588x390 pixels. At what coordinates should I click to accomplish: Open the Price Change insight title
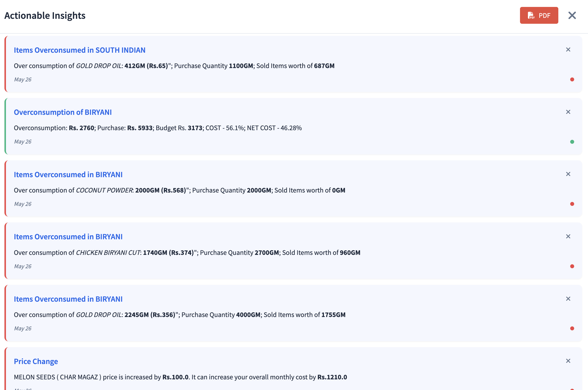(36, 361)
